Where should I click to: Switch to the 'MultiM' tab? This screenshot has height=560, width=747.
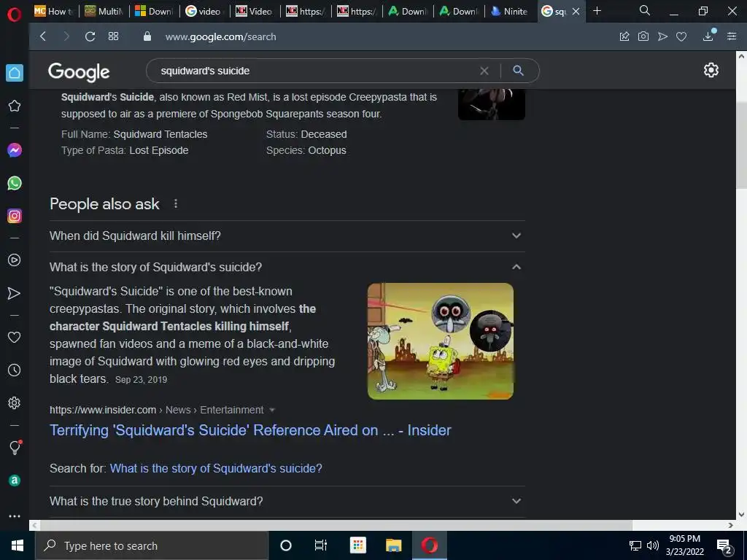click(x=104, y=11)
